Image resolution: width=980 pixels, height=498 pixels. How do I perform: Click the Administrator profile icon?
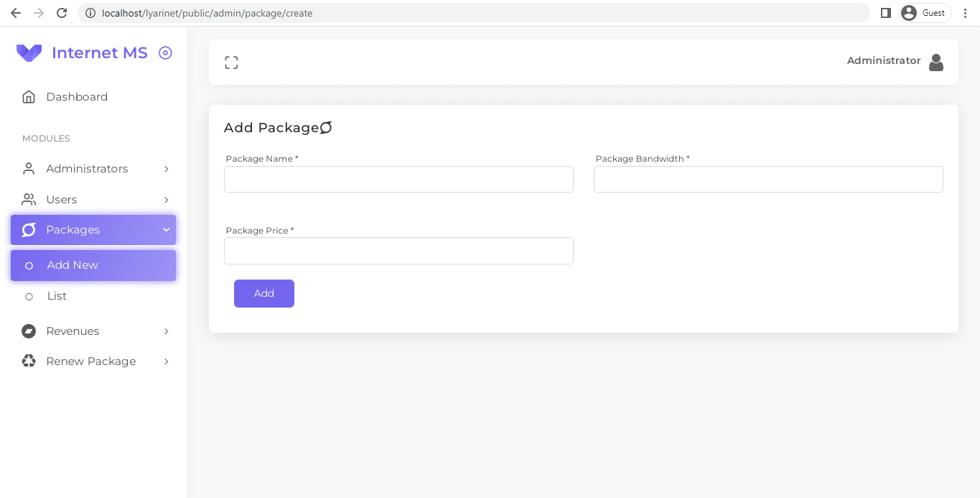[x=936, y=62]
